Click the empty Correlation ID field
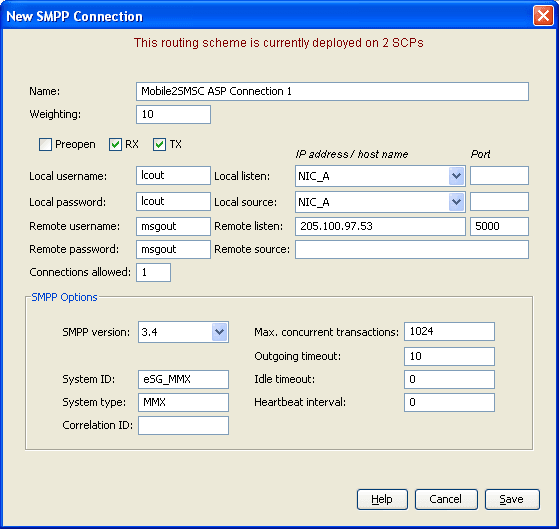 tap(183, 426)
